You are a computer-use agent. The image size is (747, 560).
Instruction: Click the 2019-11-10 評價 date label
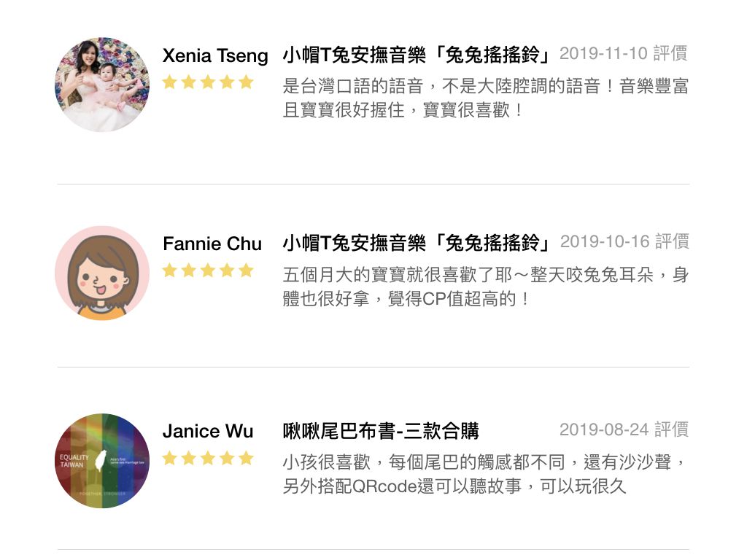tap(624, 53)
